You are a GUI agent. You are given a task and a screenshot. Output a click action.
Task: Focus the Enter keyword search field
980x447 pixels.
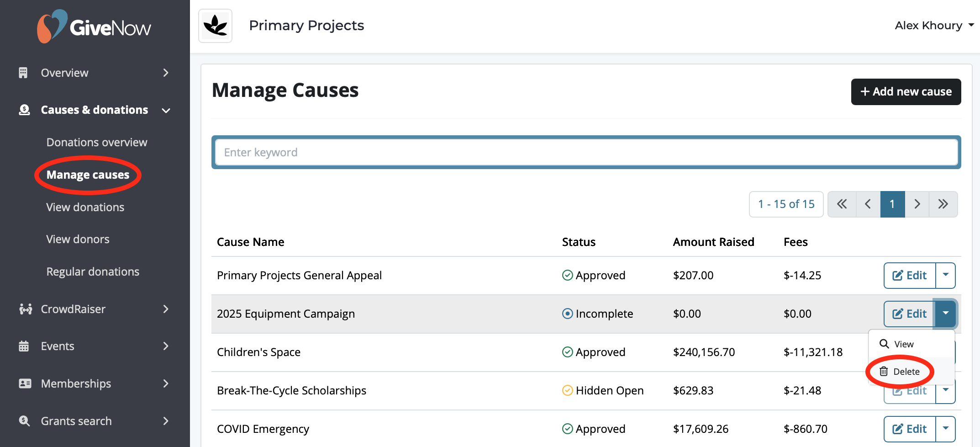[x=586, y=152]
